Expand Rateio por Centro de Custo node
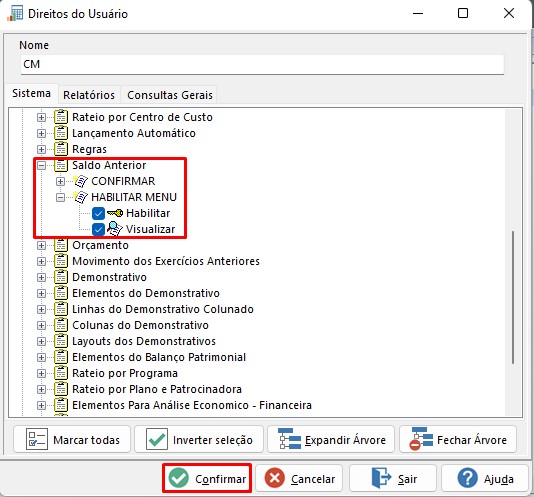 (x=41, y=117)
